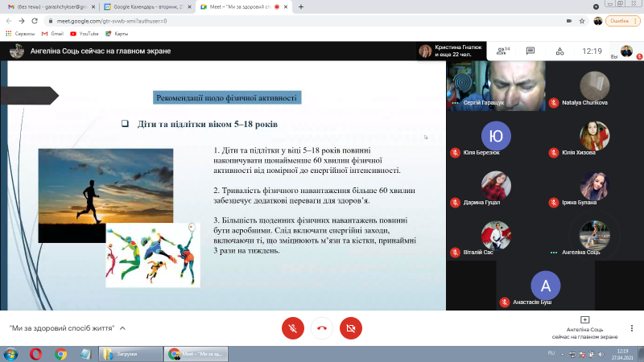This screenshot has height=362, width=644.
Task: Open the Chrome profile avatar
Action: [598, 21]
